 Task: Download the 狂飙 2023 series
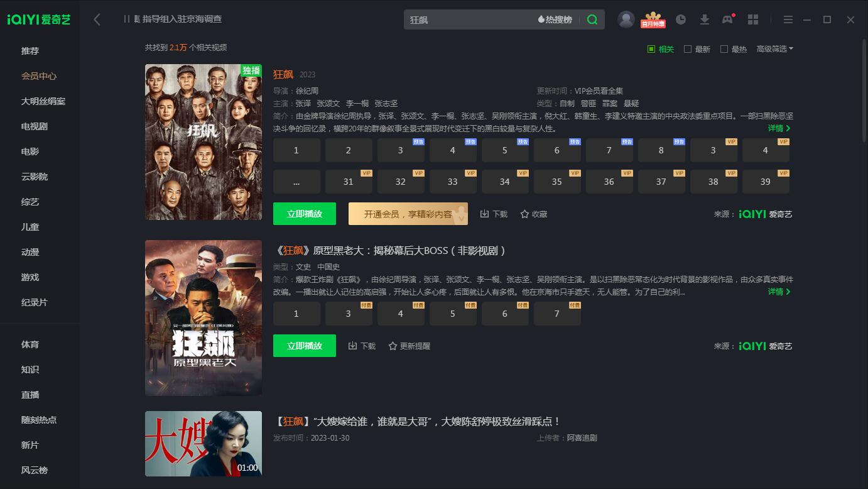[x=494, y=214]
